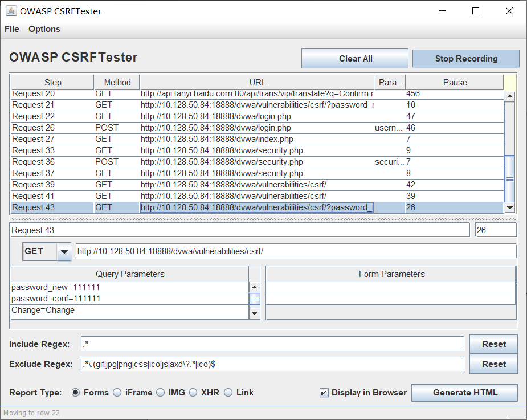Click the Java app icon in title bar

click(x=11, y=11)
